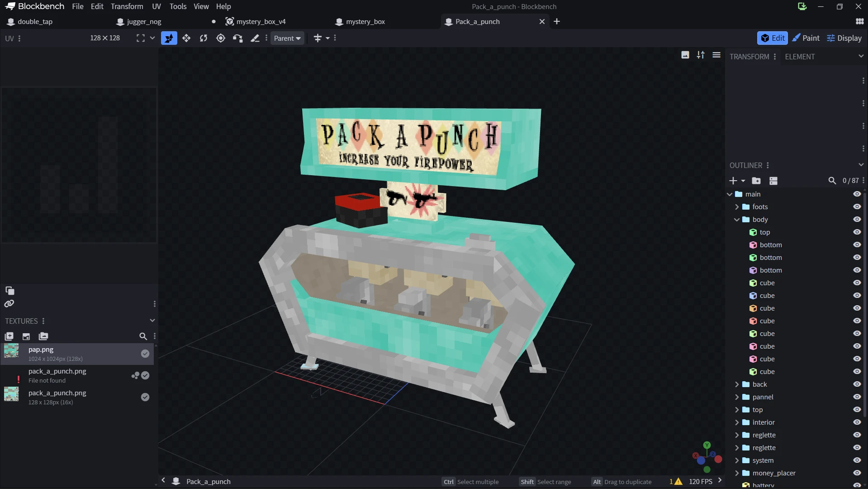Click the warning triangle in status bar
868x489 pixels.
tap(678, 481)
